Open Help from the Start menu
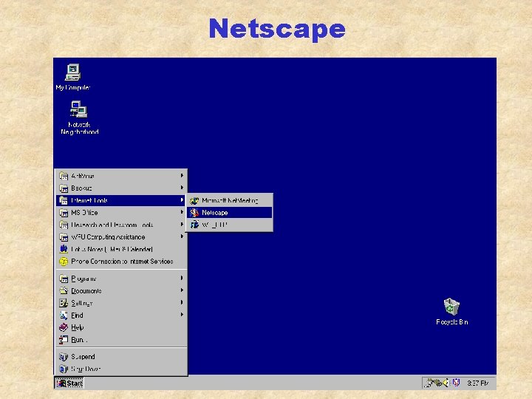 tap(120, 327)
